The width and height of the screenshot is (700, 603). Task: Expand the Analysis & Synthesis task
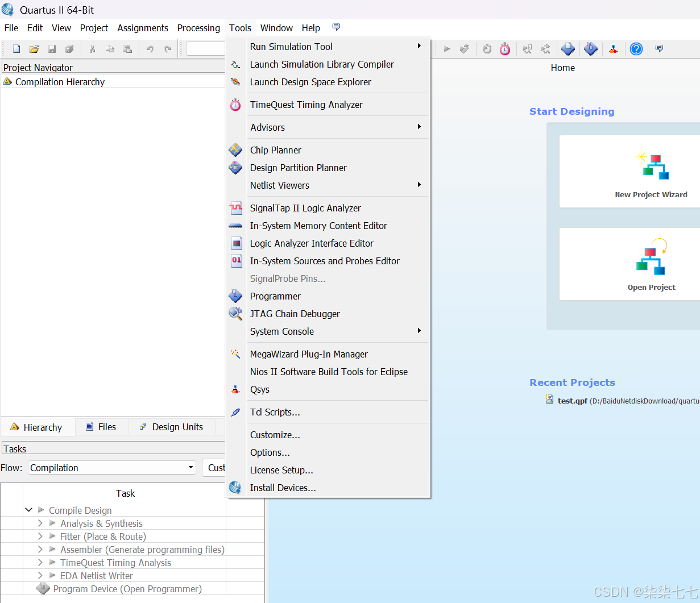pos(40,523)
